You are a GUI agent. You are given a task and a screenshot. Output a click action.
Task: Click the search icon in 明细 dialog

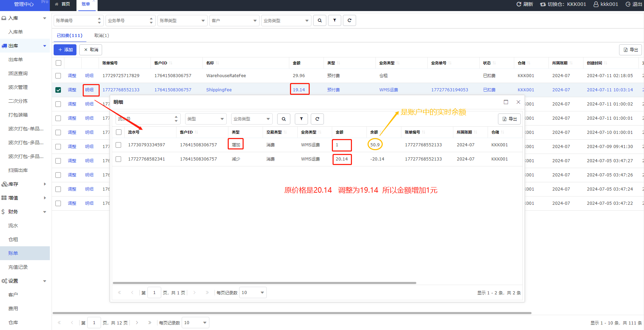[284, 119]
